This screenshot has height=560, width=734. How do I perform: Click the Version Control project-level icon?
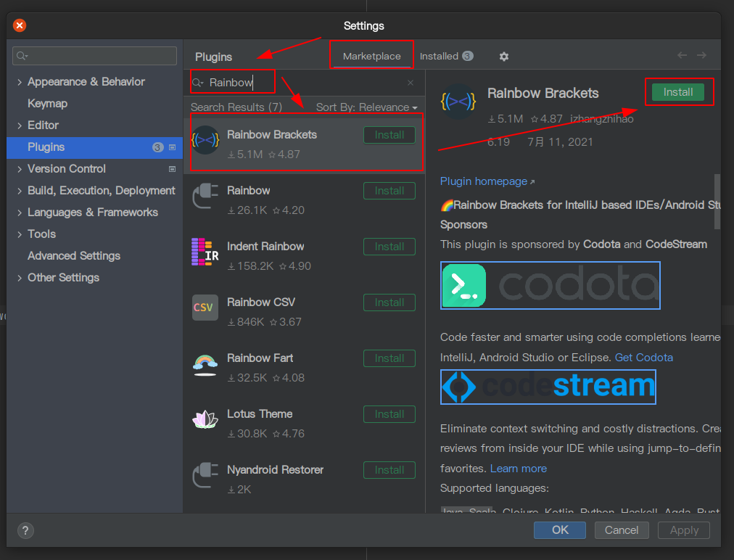[173, 169]
